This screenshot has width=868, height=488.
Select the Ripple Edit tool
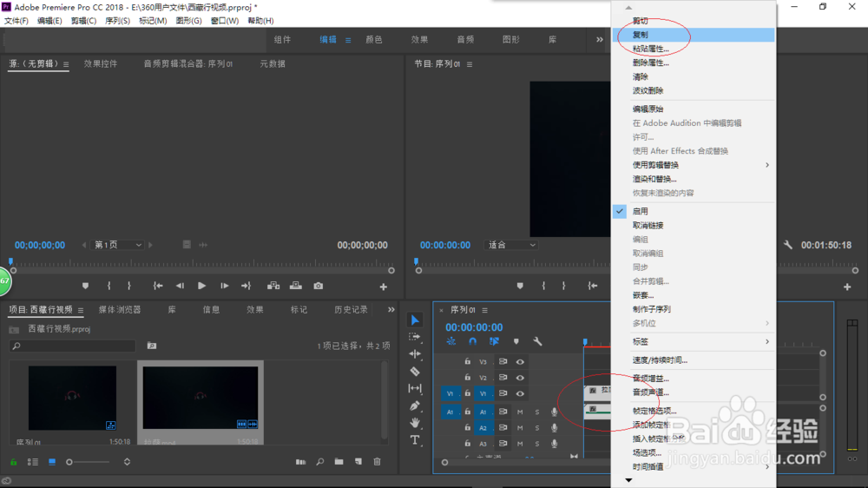point(415,354)
